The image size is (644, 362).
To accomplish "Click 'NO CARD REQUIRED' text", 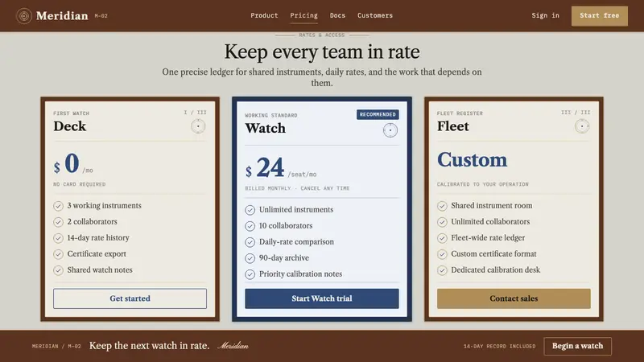I will tap(79, 184).
